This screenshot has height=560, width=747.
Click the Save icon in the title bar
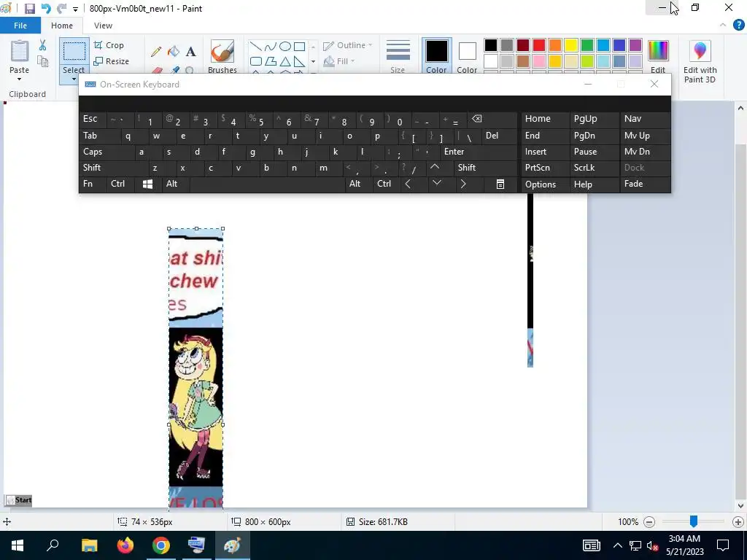(x=29, y=9)
